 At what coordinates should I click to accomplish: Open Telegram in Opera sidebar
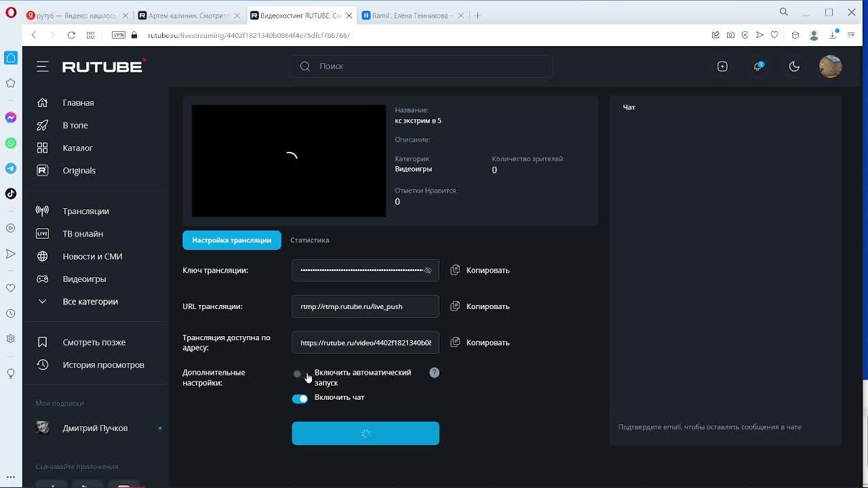tap(11, 168)
